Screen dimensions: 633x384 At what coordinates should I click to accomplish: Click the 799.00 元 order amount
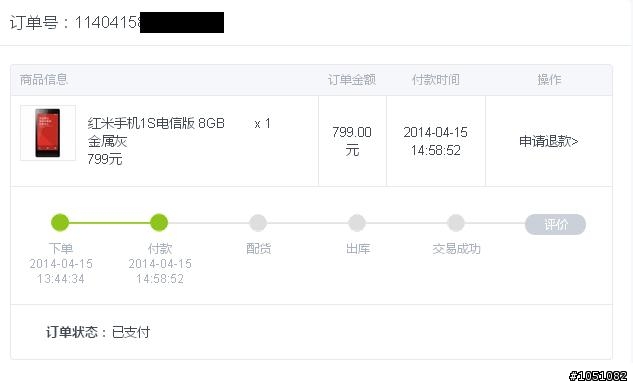click(x=352, y=141)
